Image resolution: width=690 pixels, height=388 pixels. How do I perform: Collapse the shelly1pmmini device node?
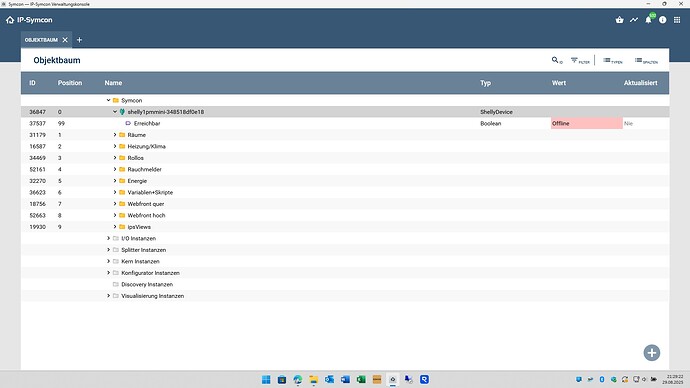115,112
